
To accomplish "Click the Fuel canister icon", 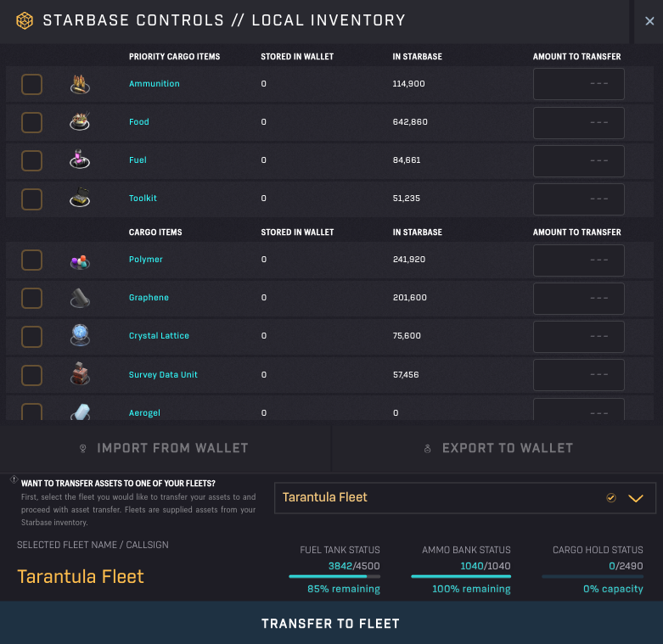I will [x=80, y=160].
